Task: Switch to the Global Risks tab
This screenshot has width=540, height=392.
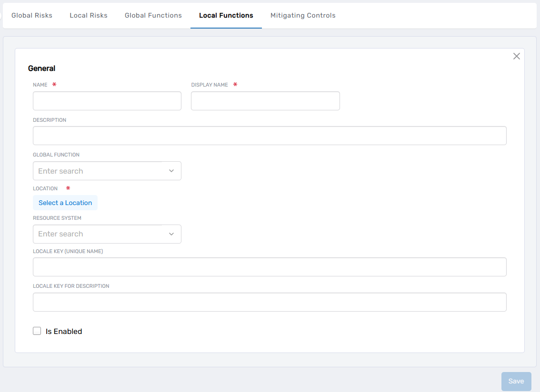Action: [x=31, y=15]
